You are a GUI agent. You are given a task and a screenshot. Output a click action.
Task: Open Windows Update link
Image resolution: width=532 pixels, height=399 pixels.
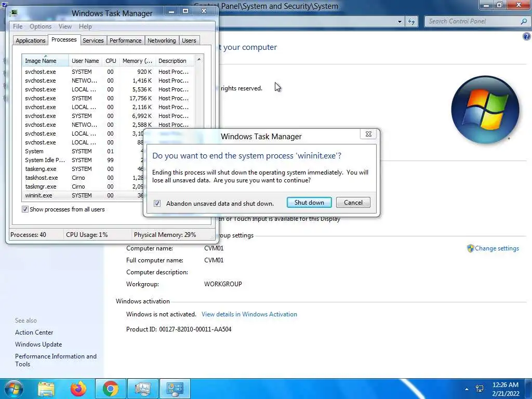click(x=38, y=344)
